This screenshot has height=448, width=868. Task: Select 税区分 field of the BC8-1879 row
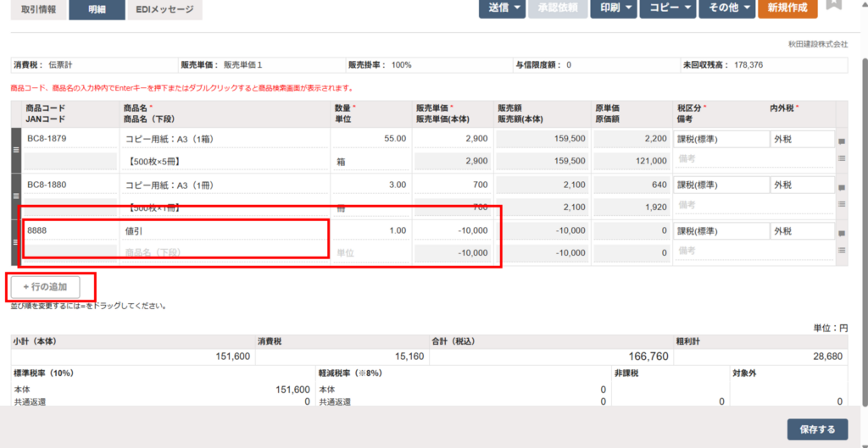coord(719,139)
